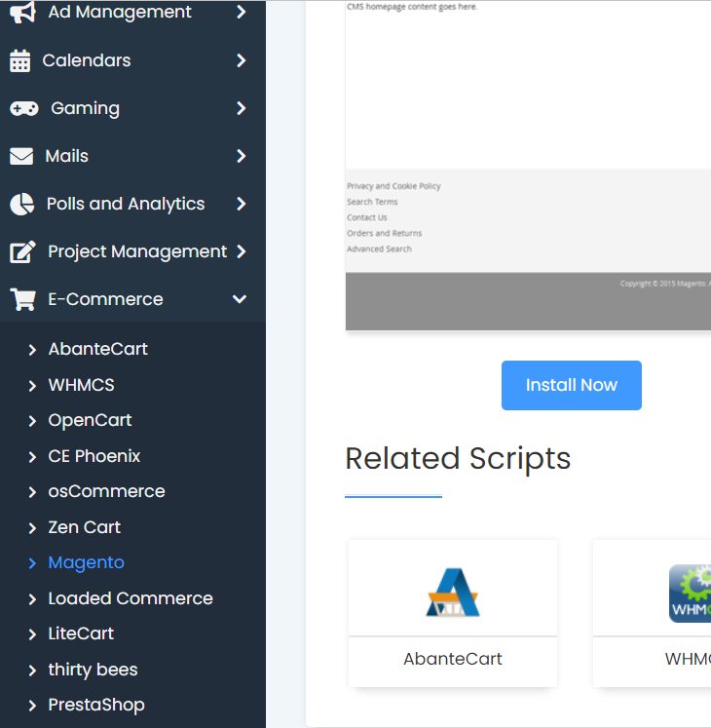711x728 pixels.
Task: Collapse the E-Commerce category chevron
Action: tap(240, 299)
